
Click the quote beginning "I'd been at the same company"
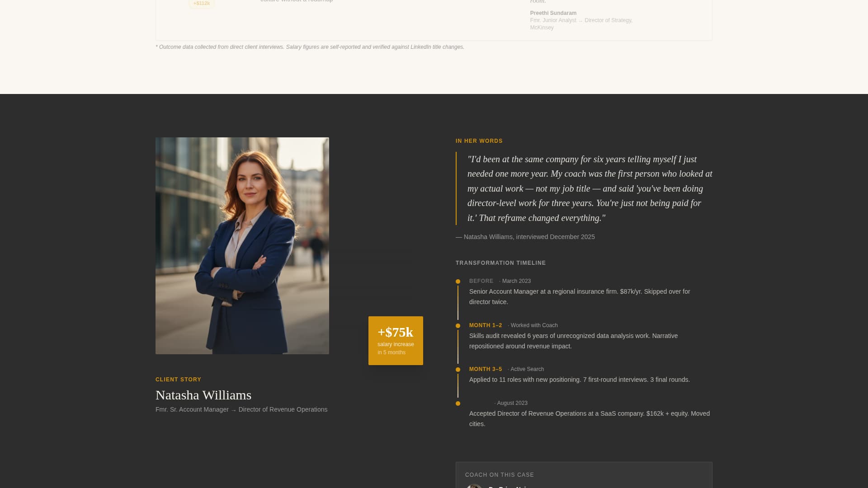click(590, 188)
